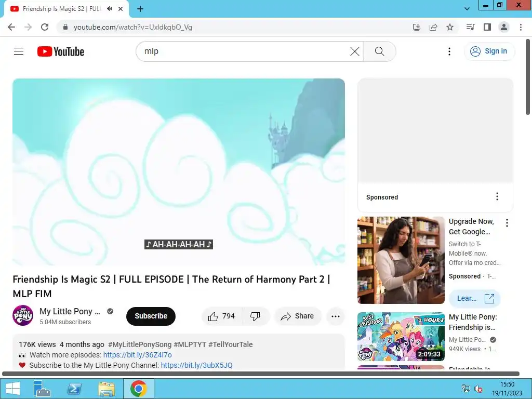Screen dimensions: 532x399
Task: Click the #MLPTYT hashtag
Action: click(x=190, y=344)
